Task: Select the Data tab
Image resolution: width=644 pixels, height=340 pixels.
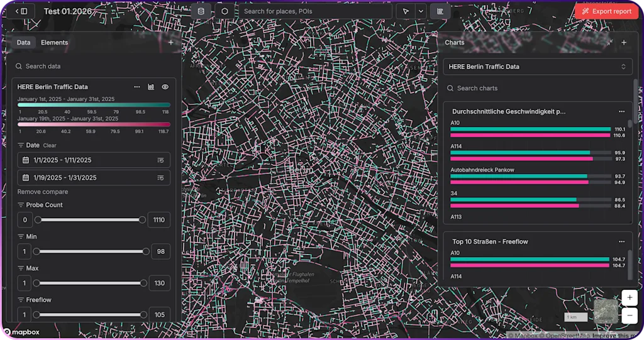Action: tap(23, 43)
